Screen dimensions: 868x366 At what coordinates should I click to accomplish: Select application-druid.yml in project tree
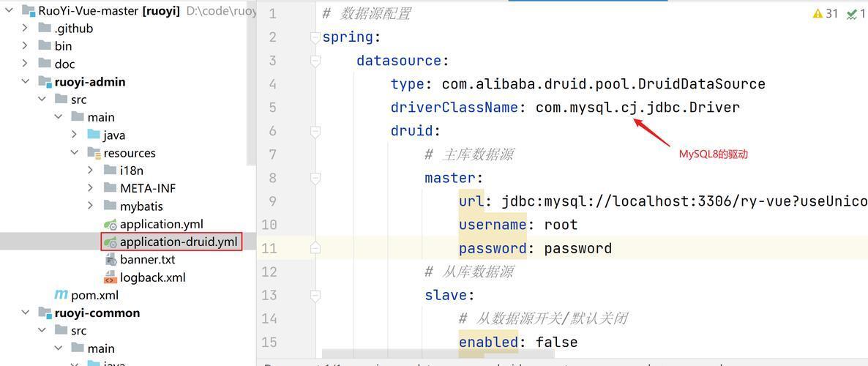point(171,242)
